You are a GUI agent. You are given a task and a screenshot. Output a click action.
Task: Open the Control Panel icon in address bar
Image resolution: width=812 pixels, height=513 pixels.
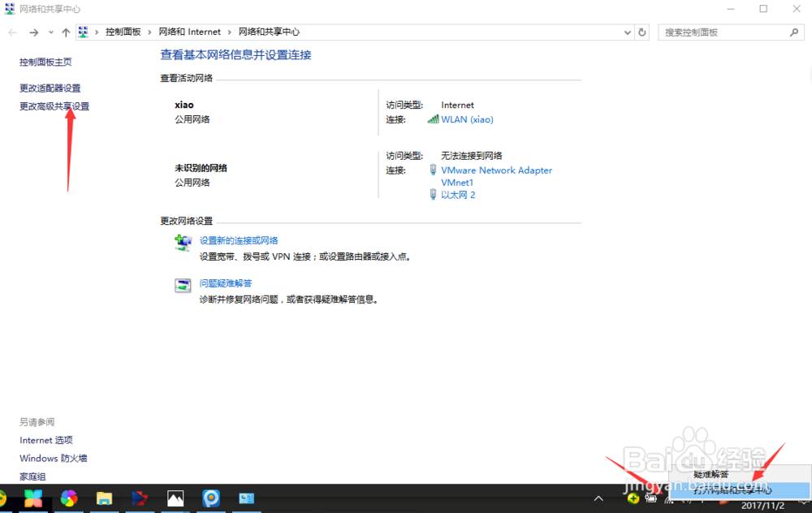pyautogui.click(x=83, y=32)
